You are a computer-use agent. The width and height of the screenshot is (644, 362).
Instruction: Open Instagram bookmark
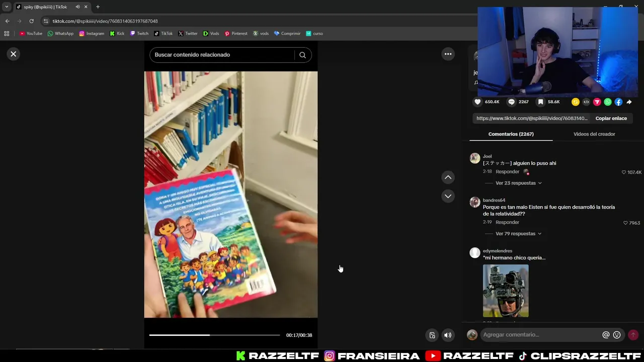coord(92,34)
